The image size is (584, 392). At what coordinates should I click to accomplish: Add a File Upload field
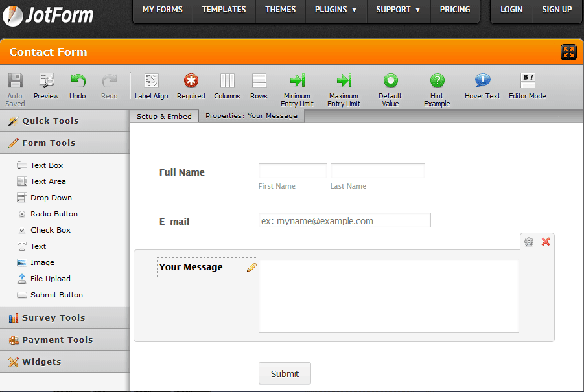[x=43, y=279]
